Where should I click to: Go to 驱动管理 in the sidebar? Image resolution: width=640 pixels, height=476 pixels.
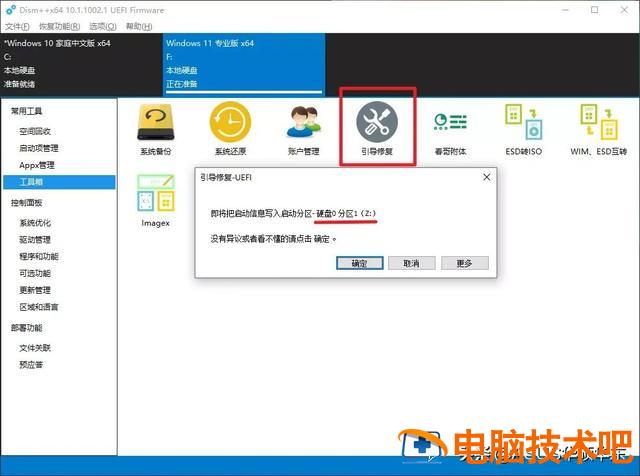tap(35, 240)
